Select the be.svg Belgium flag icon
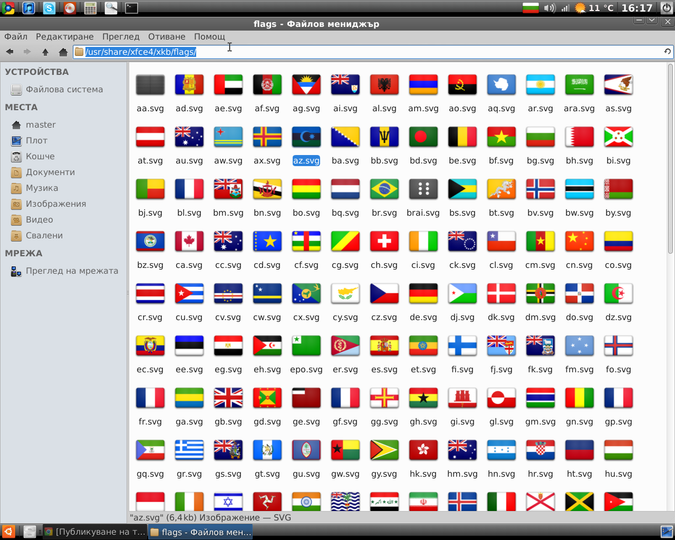Viewport: 675px width, 540px height. click(462, 137)
